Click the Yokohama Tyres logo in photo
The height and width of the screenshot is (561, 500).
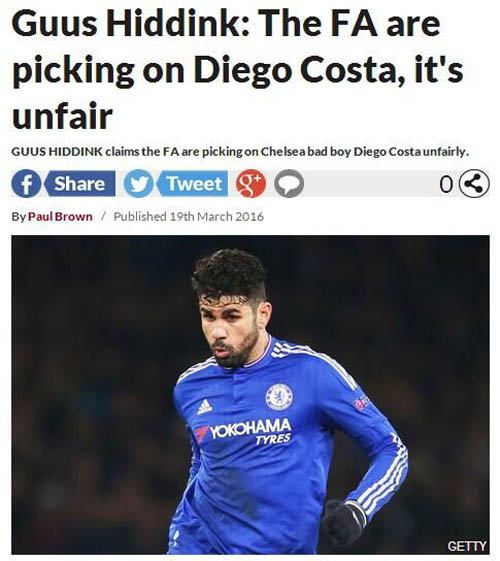pyautogui.click(x=244, y=431)
